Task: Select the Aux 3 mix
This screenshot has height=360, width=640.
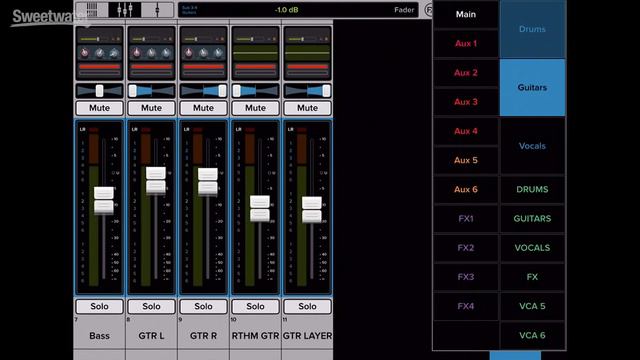Action: coord(466,102)
